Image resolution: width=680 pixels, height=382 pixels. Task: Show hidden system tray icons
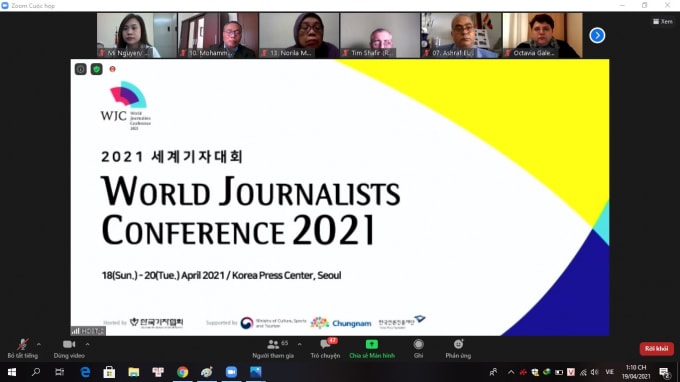tap(511, 372)
